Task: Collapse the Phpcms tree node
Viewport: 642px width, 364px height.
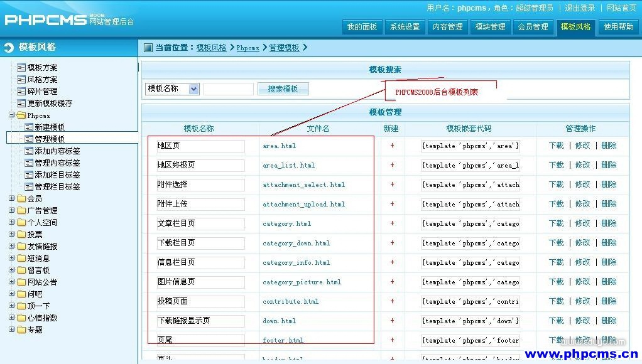Action: (x=11, y=115)
